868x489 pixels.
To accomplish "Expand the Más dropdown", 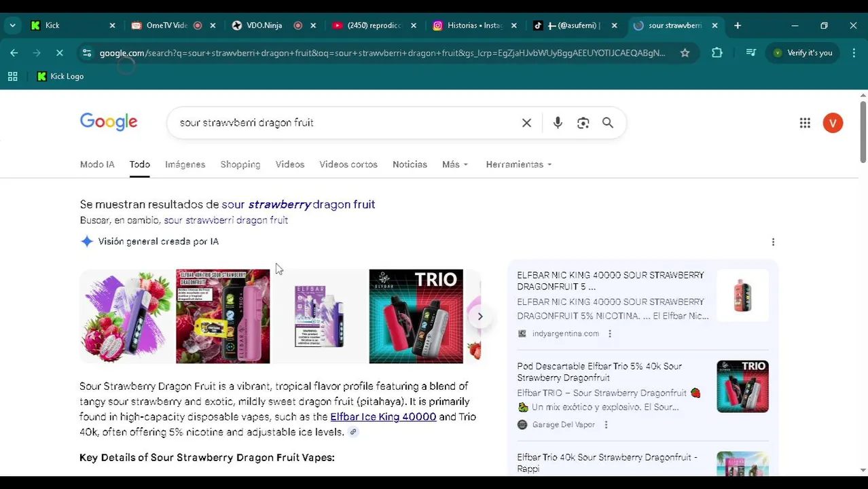I will tap(455, 164).
